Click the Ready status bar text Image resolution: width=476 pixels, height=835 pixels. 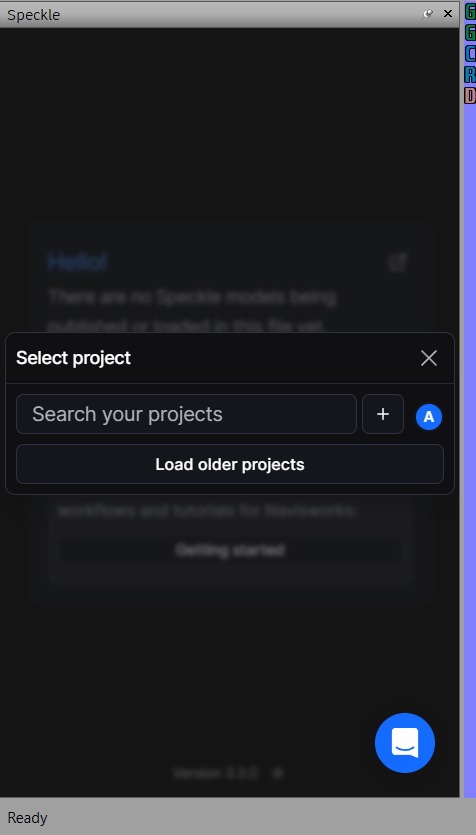click(27, 817)
